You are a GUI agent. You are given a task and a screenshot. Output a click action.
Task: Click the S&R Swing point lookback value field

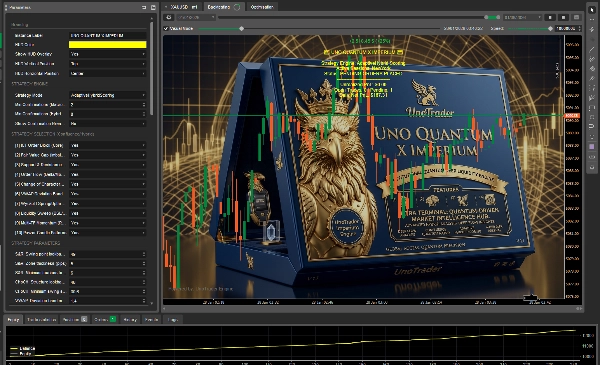108,254
